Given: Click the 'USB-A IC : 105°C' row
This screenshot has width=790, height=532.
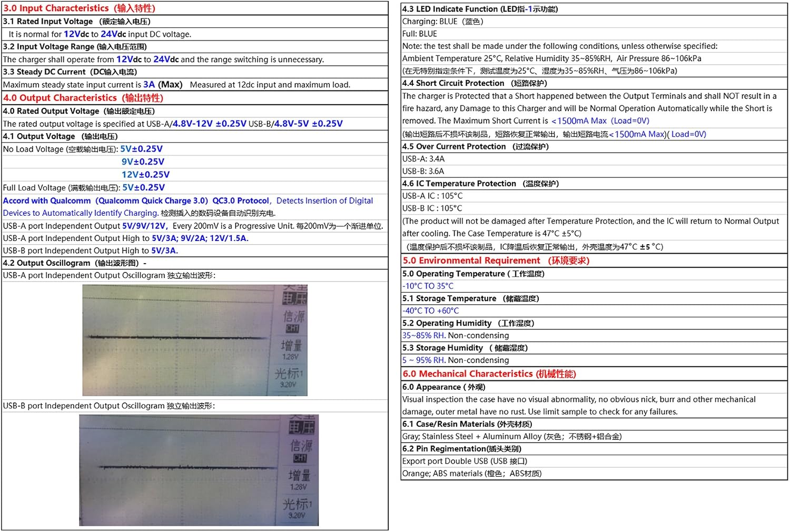Looking at the screenshot, I should (x=432, y=196).
